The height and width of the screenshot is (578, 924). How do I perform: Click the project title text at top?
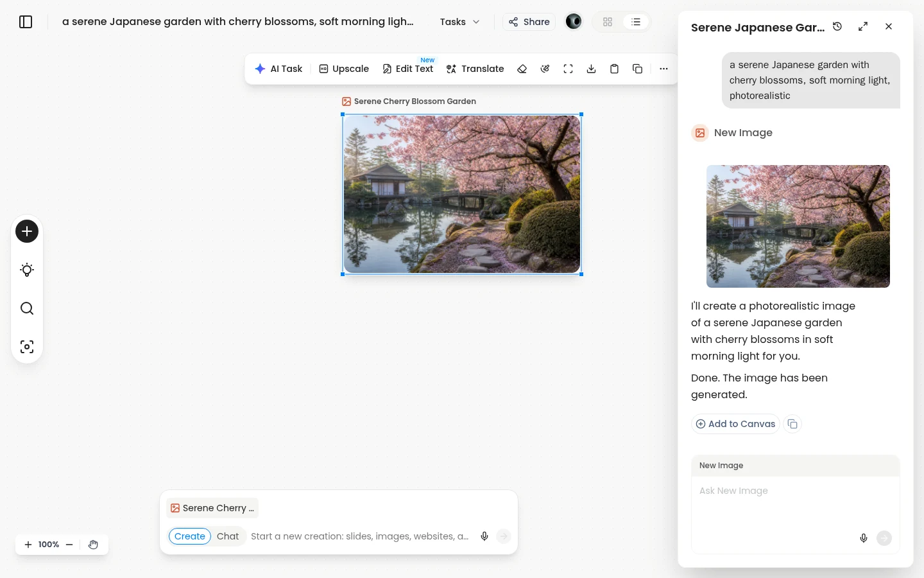pos(237,22)
